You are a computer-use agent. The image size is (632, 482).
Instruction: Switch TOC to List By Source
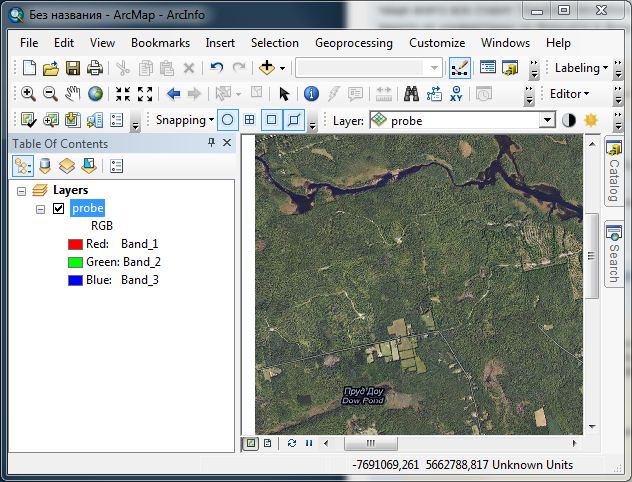45,166
